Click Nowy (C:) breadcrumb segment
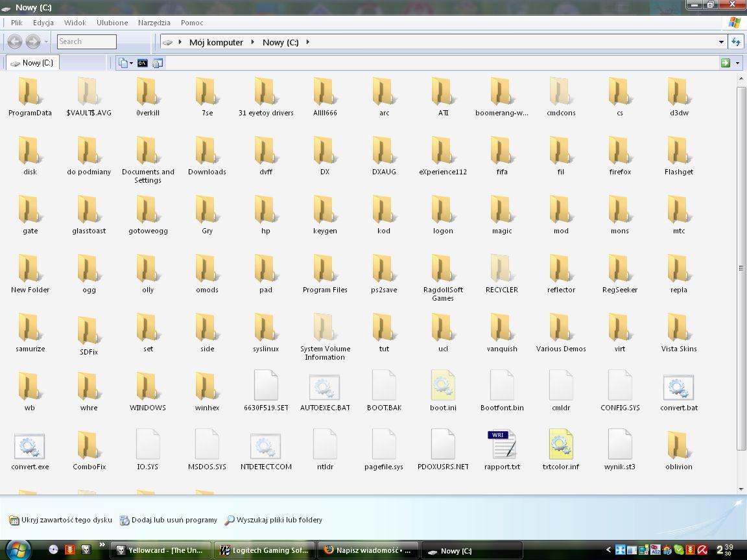Viewport: 747px width, 560px height. [280, 42]
